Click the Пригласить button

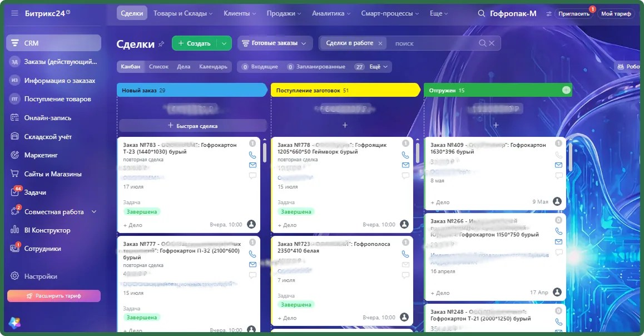point(574,14)
